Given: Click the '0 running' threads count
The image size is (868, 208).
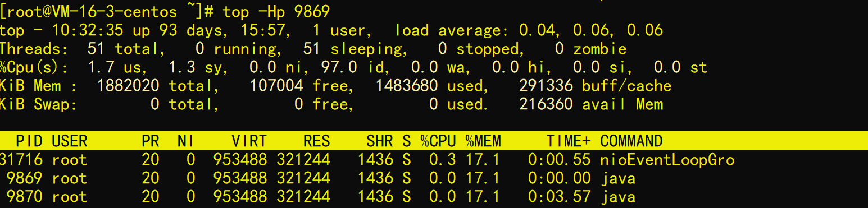Looking at the screenshot, I should pyautogui.click(x=236, y=49).
